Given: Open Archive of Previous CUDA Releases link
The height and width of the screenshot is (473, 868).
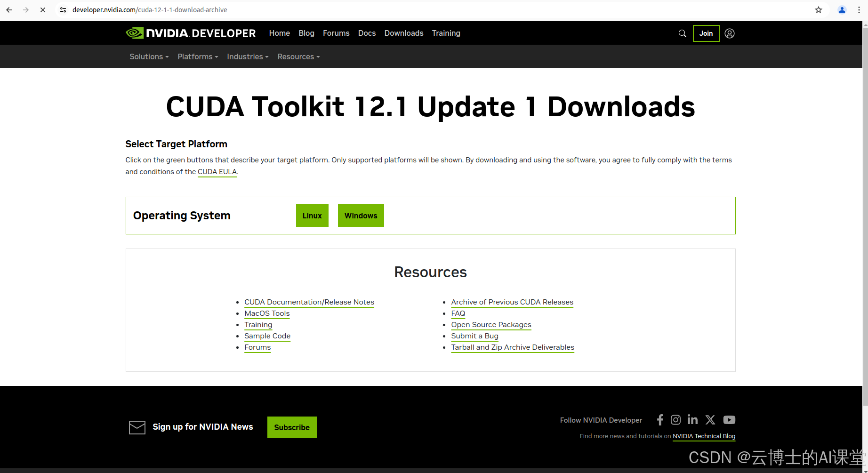Looking at the screenshot, I should (x=512, y=302).
